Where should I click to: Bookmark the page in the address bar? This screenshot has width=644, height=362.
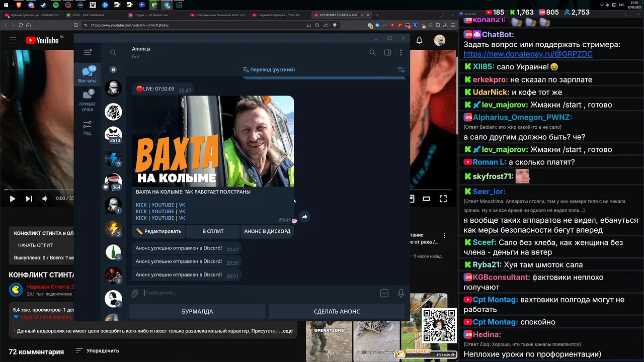75,25
